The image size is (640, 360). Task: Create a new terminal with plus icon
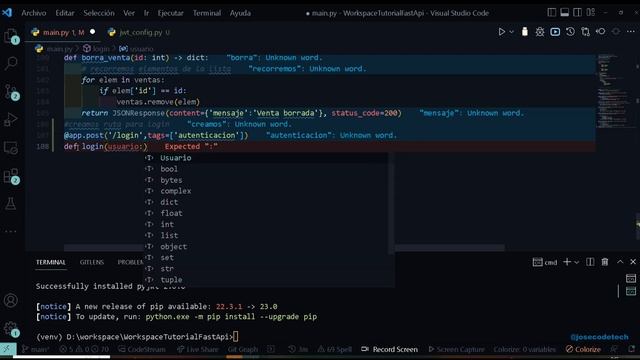point(567,262)
